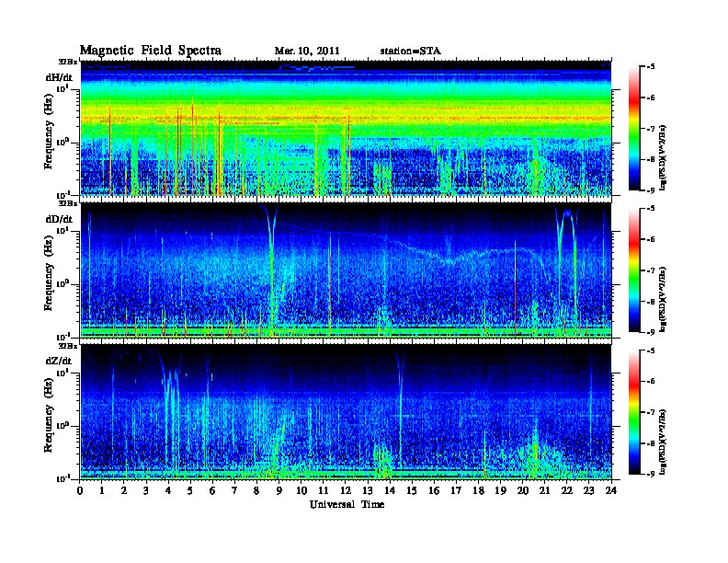The height and width of the screenshot is (563, 728).
Task: Click the date text "Mar. 10, 2011"
Action: tap(307, 51)
